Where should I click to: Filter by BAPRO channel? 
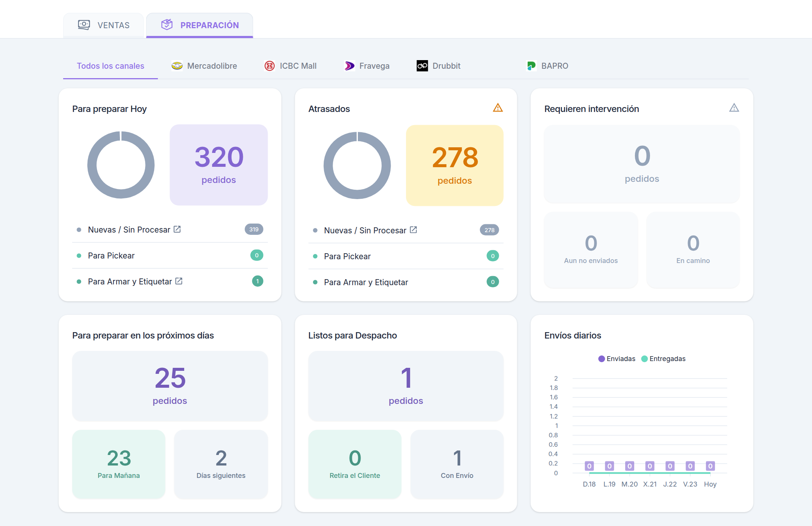point(547,66)
